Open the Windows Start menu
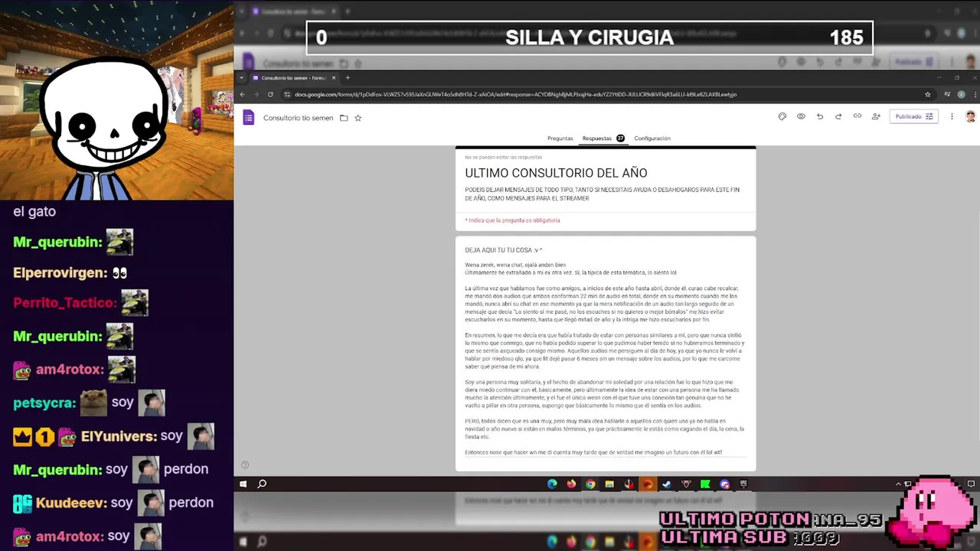The width and height of the screenshot is (980, 551). click(243, 484)
